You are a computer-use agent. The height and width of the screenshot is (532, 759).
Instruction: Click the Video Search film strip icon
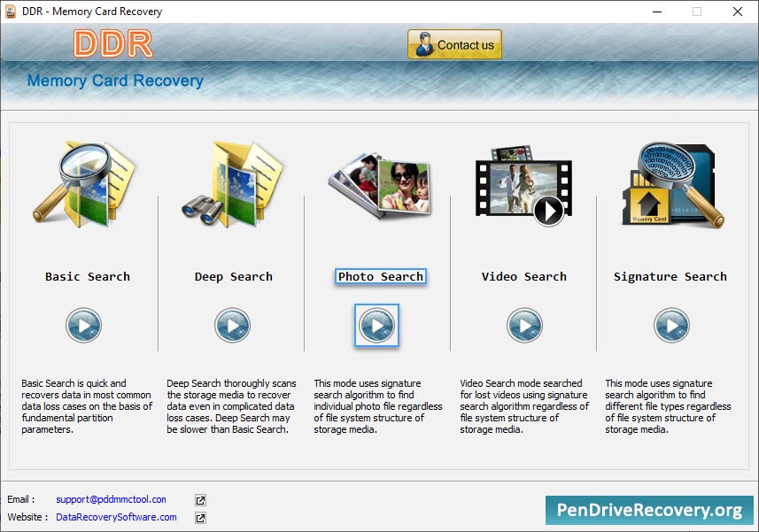[523, 186]
